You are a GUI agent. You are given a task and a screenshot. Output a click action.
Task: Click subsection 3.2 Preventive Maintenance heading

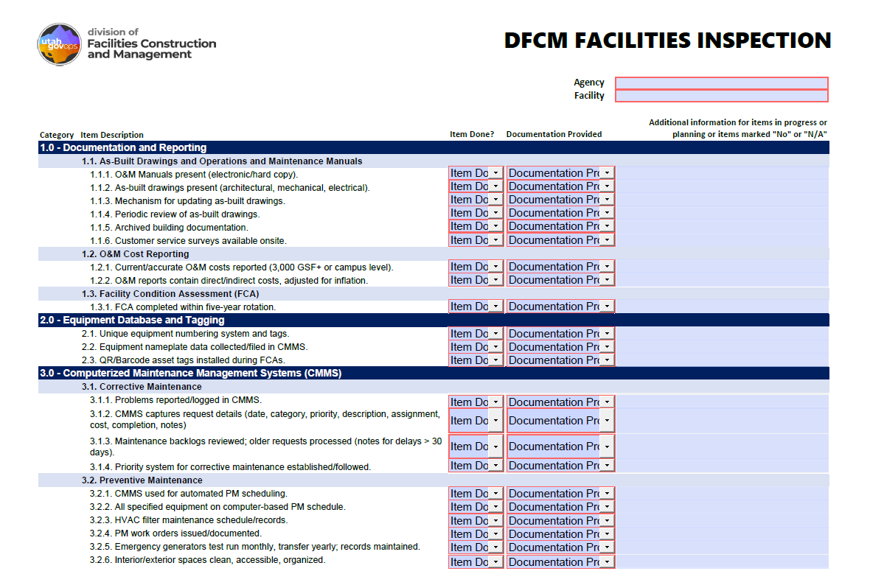click(x=142, y=480)
